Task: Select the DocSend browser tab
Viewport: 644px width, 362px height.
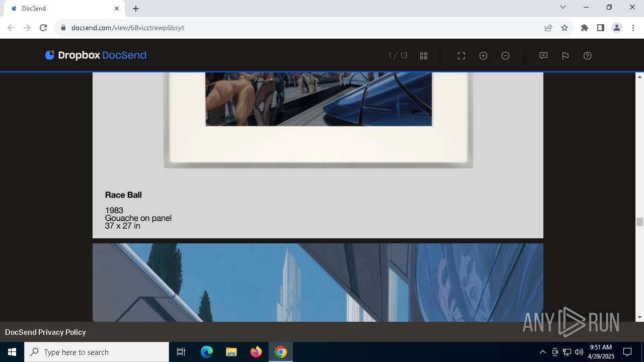Action: click(64, 9)
